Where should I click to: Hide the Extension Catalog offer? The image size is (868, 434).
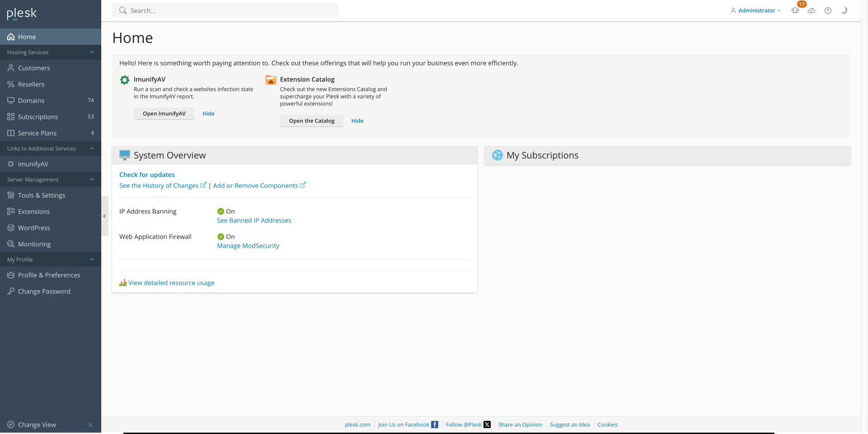point(357,121)
